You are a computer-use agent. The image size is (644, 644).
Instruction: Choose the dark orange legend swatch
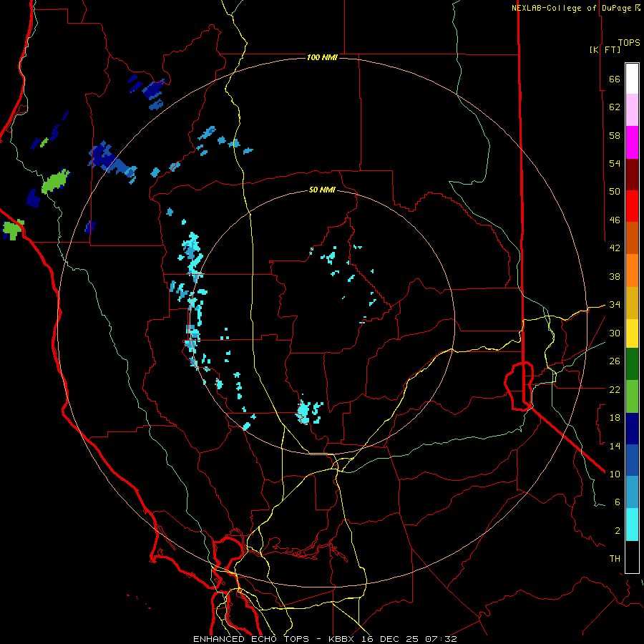tap(632, 238)
